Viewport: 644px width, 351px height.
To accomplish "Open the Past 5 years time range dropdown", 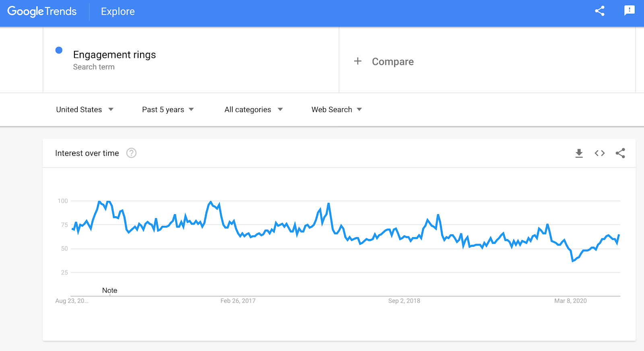I will coord(168,109).
